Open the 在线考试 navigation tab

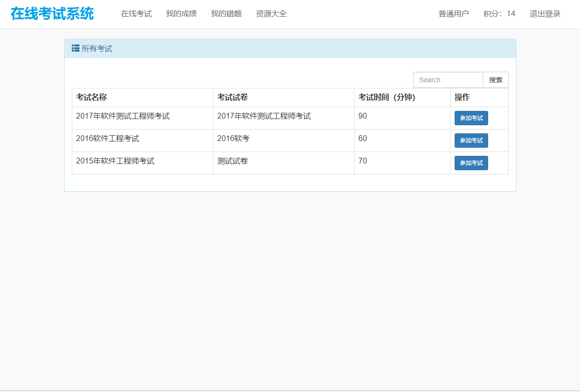[x=136, y=14]
